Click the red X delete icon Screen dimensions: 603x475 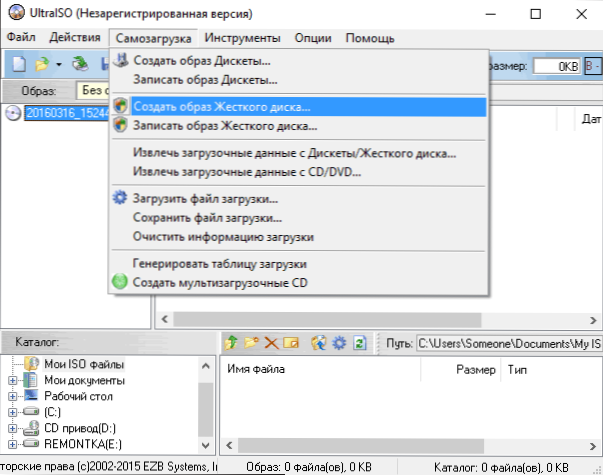coord(272,343)
